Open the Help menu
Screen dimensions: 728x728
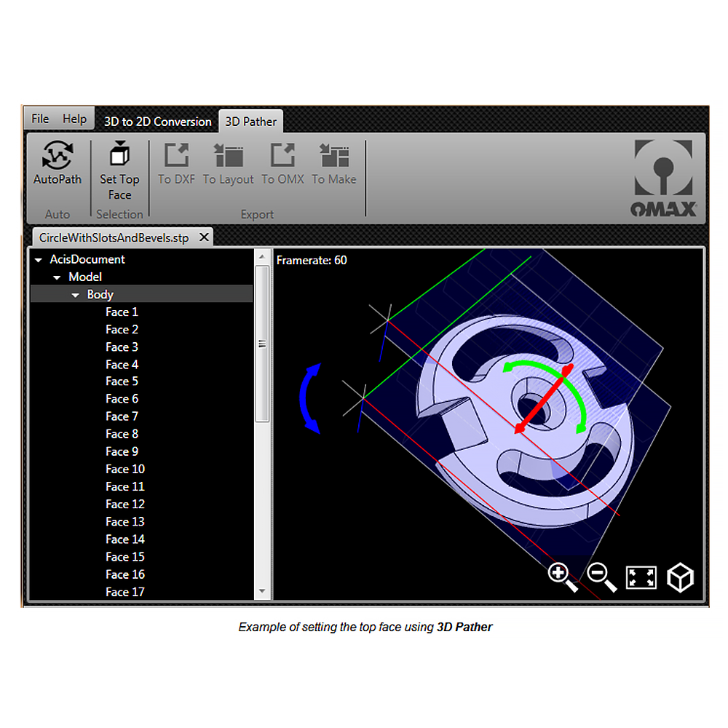[x=74, y=119]
